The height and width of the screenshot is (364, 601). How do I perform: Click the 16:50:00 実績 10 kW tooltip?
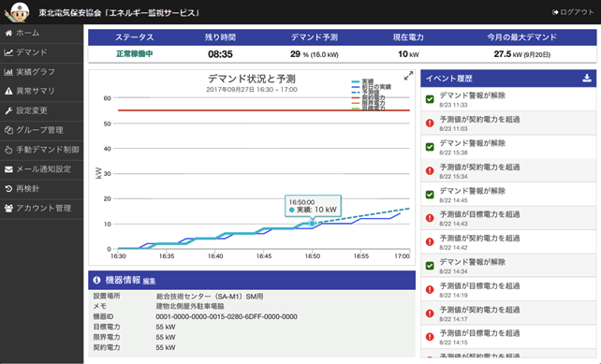click(x=313, y=206)
